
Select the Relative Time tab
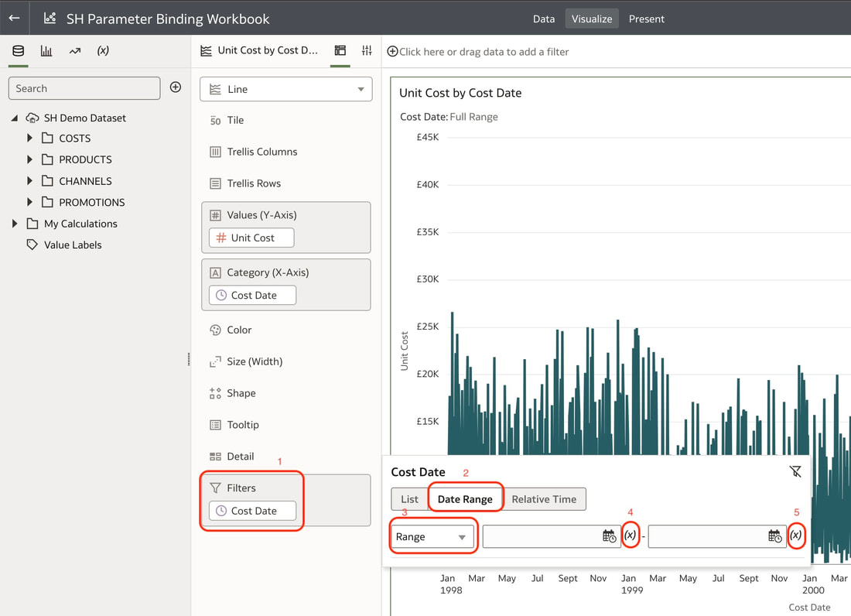(544, 499)
